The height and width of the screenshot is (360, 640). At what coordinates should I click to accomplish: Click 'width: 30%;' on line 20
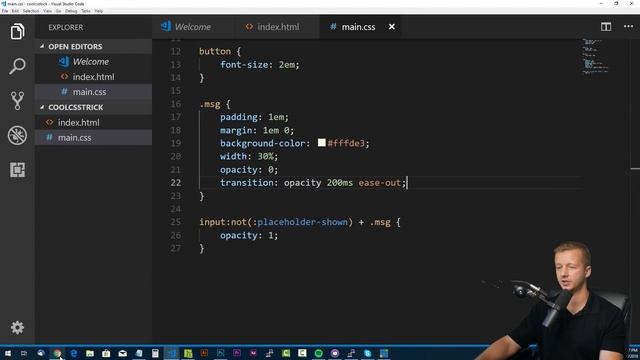(x=249, y=156)
